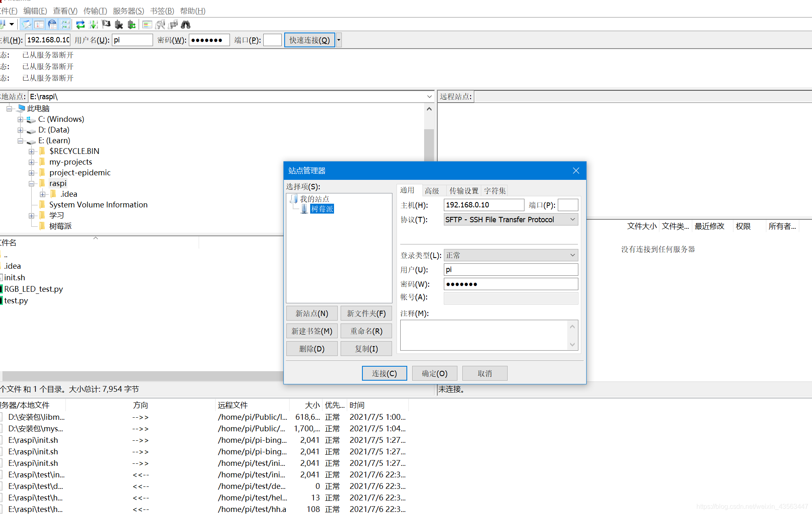Click the 删除(D) button
This screenshot has width=812, height=514.
[312, 349]
